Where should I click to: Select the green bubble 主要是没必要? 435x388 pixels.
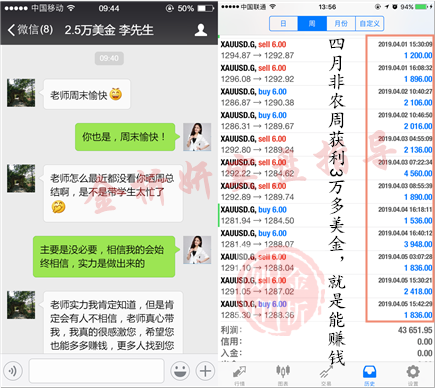[105, 257]
